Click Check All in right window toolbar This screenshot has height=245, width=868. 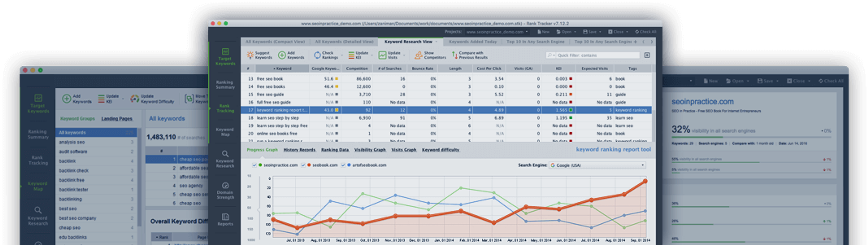831,81
